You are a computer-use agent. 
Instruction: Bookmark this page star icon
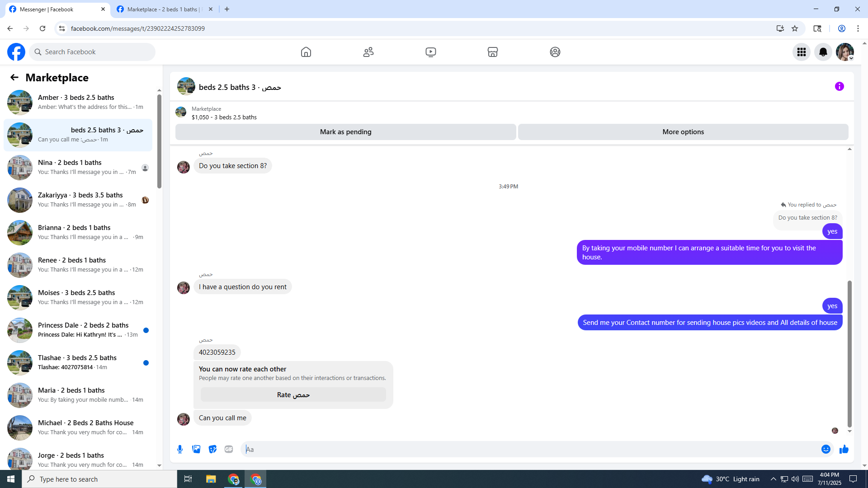(795, 28)
